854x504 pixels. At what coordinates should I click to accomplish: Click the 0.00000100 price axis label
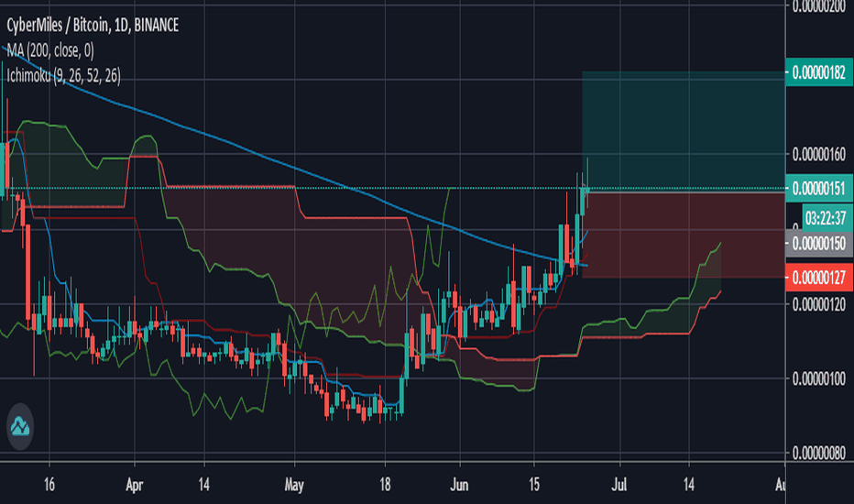[818, 378]
